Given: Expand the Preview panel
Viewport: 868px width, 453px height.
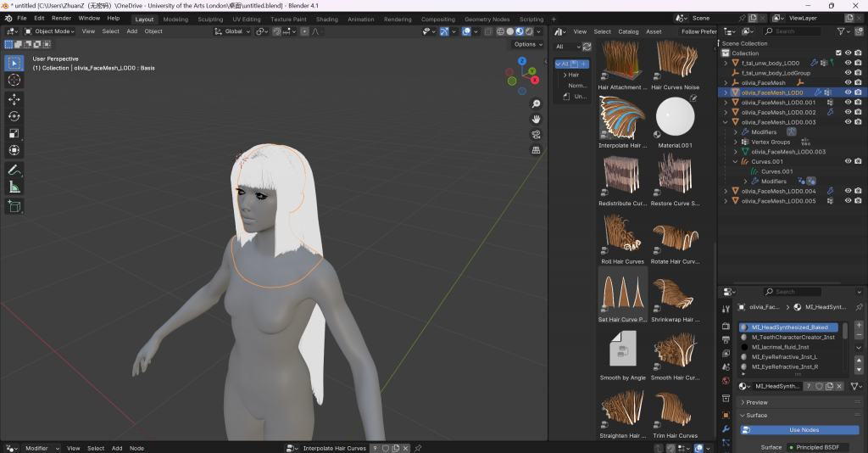Looking at the screenshot, I should [756, 402].
